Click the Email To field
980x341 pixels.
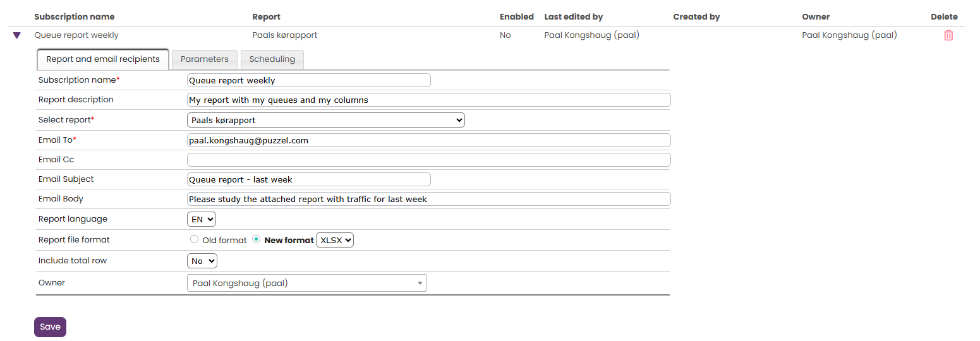click(x=429, y=140)
